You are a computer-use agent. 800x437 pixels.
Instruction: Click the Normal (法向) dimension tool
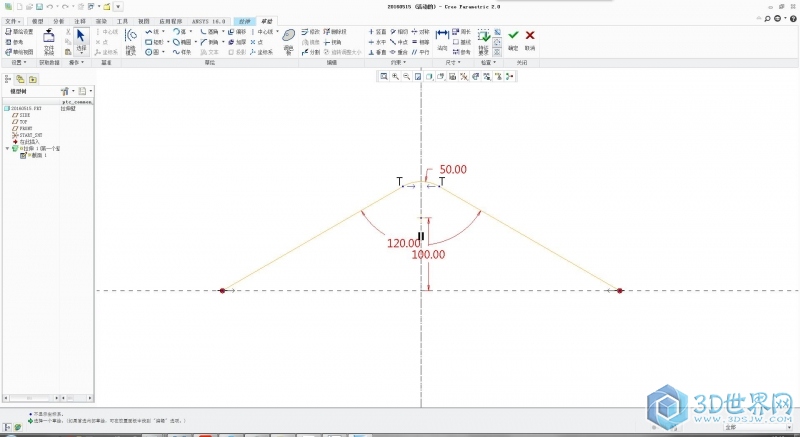tap(442, 41)
